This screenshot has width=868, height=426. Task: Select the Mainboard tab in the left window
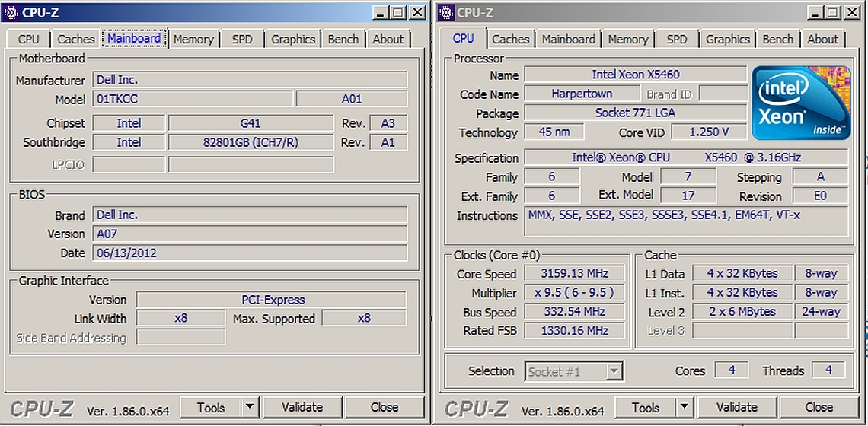pos(135,38)
